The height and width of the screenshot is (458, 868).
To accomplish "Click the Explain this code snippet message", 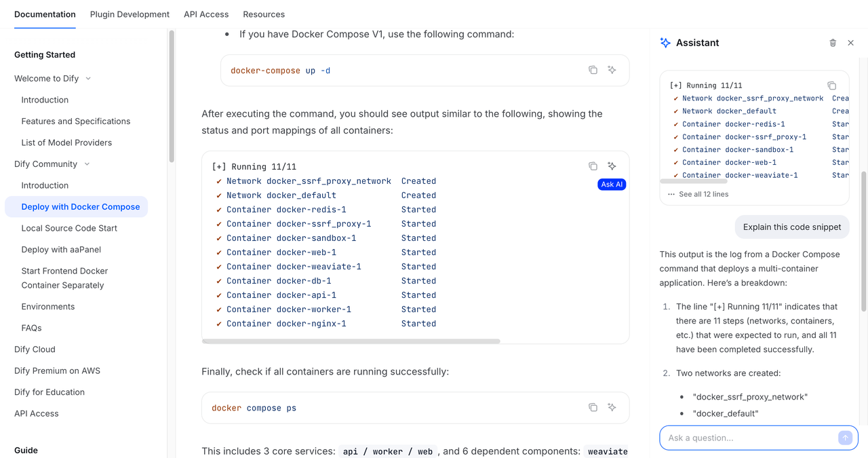I will point(792,227).
